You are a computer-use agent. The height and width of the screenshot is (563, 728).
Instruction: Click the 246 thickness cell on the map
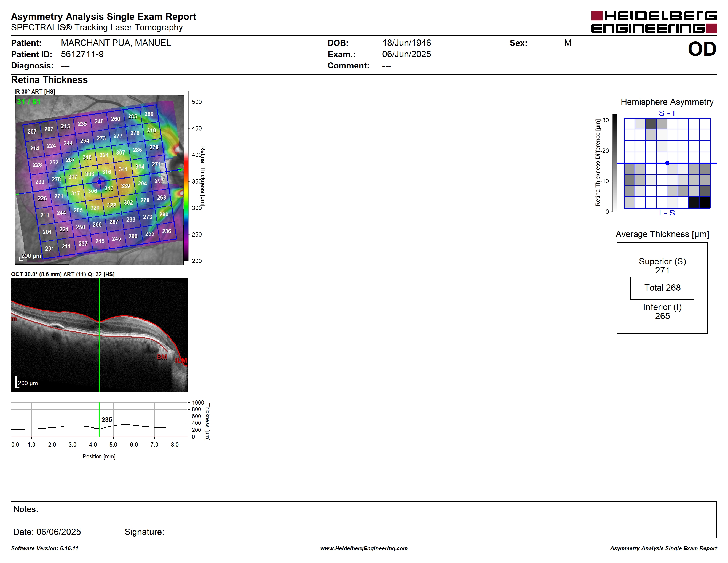point(99,121)
